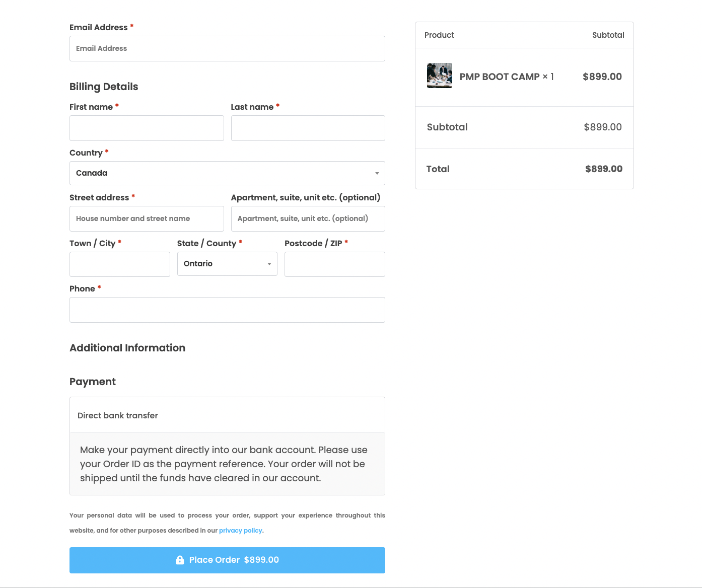The width and height of the screenshot is (702, 588).
Task: Click the Ontario dropdown arrow
Action: tap(269, 264)
